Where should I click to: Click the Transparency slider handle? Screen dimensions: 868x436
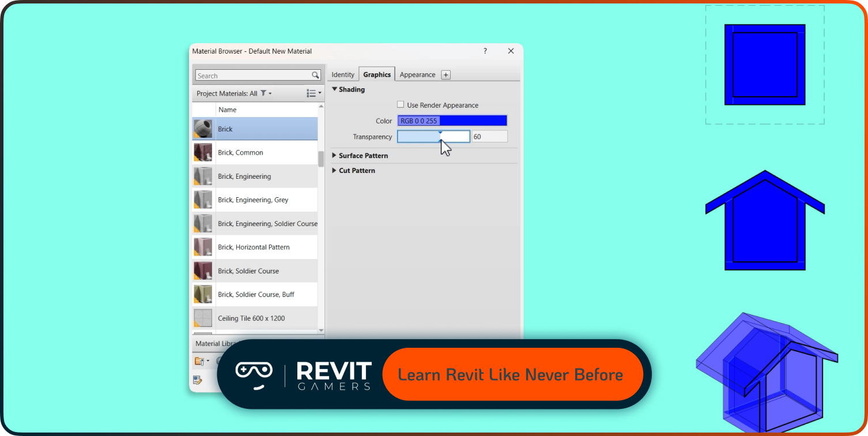pyautogui.click(x=441, y=136)
